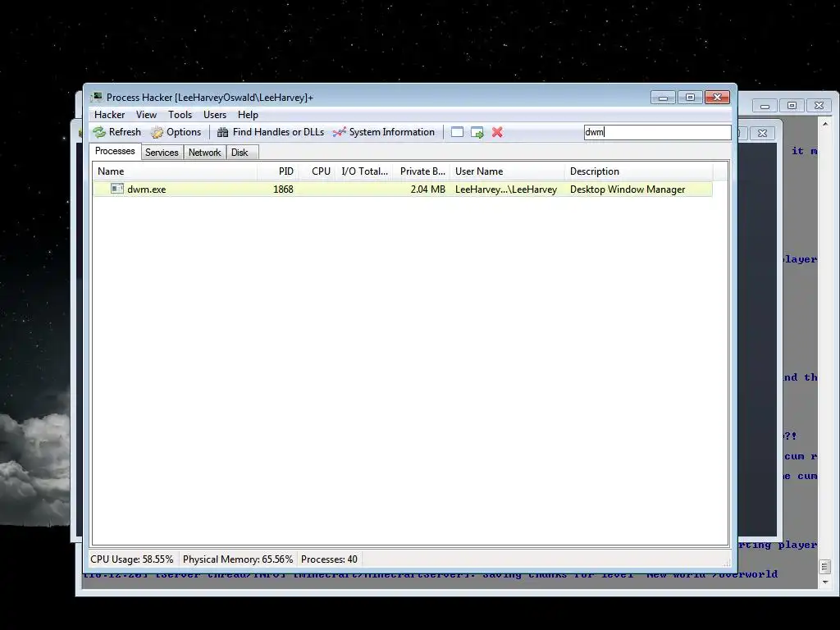840x630 pixels.
Task: Minimize the background console window
Action: [765, 106]
